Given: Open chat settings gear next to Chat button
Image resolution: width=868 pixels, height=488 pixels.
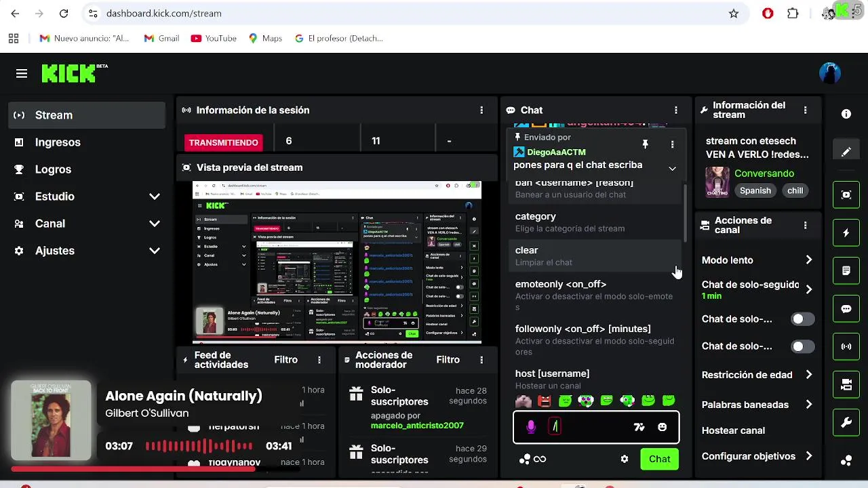Looking at the screenshot, I should pyautogui.click(x=625, y=459).
